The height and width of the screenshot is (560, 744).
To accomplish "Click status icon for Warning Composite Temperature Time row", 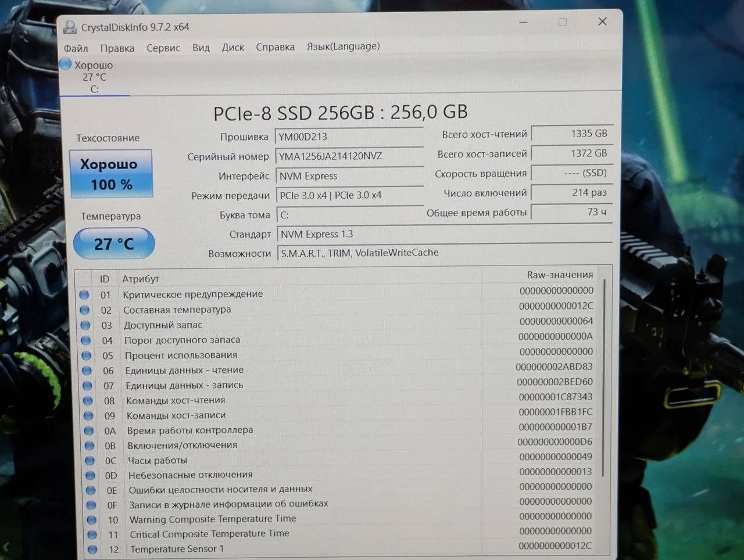I will click(92, 520).
